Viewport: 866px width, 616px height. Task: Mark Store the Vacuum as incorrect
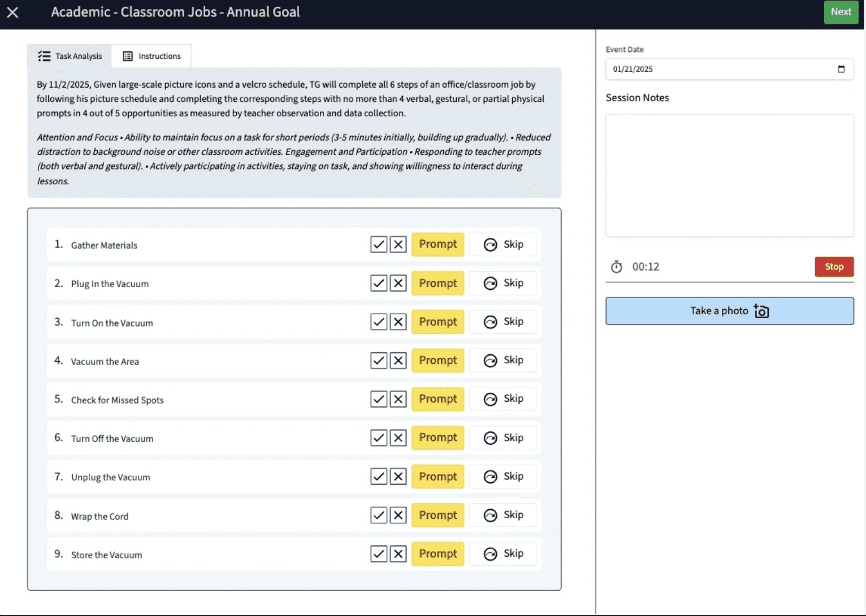[399, 554]
